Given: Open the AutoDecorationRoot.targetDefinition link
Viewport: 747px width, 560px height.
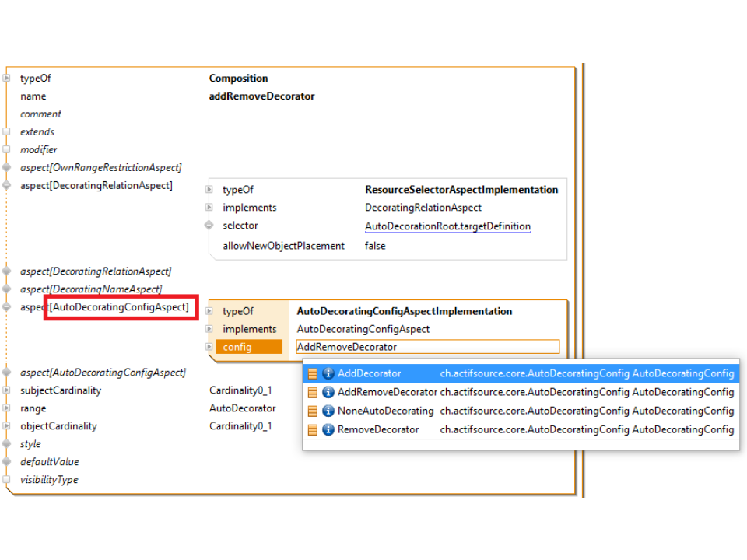Looking at the screenshot, I should 447,226.
